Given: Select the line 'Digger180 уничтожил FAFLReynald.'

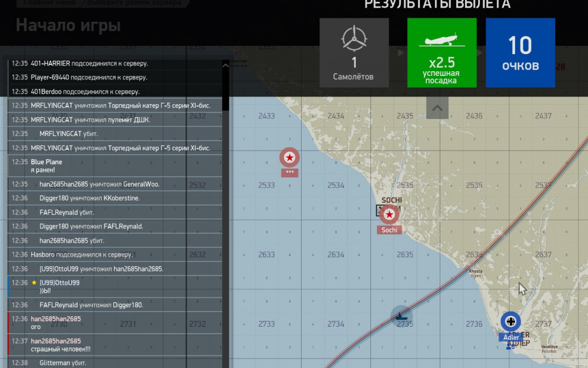Looking at the screenshot, I should tap(115, 226).
